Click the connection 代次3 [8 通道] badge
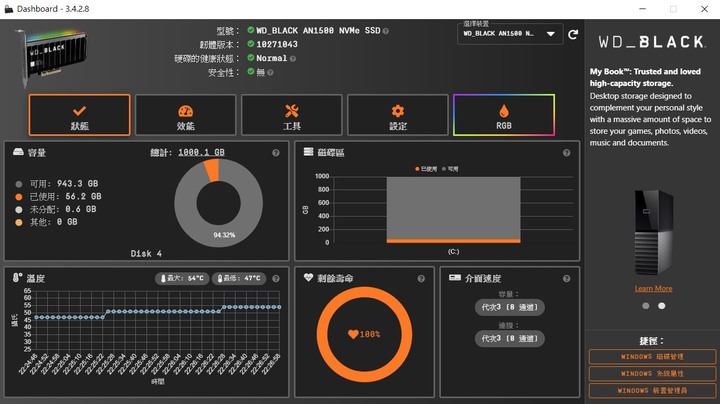This screenshot has width=720, height=404. [509, 338]
